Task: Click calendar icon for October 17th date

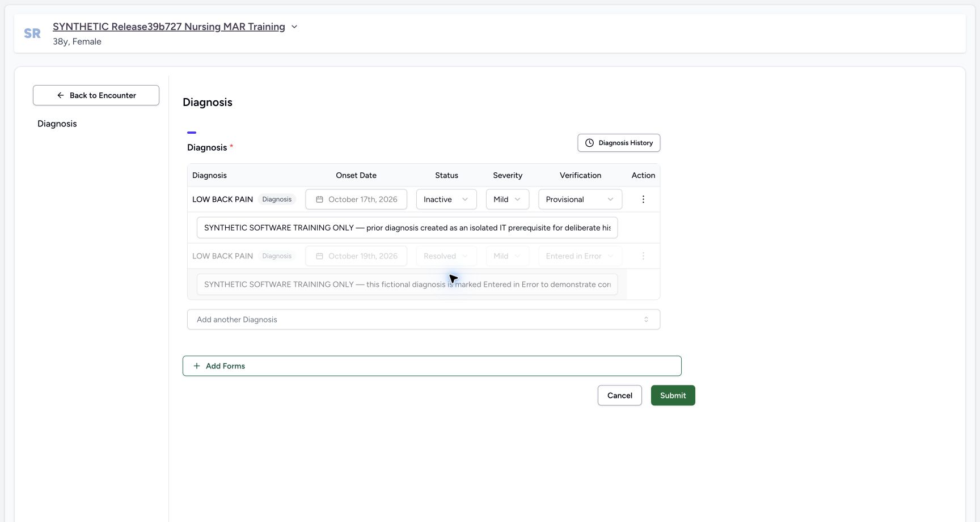Action: [x=319, y=200]
